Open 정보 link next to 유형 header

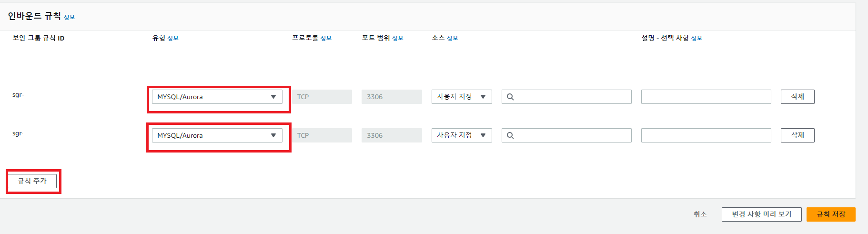pos(173,38)
